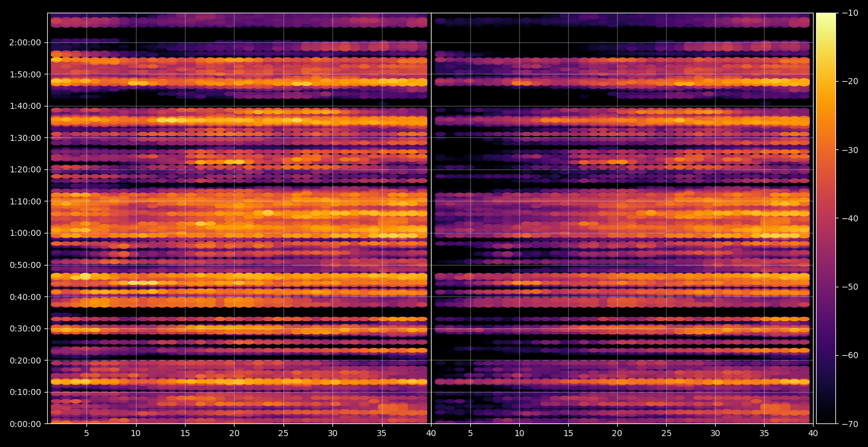This screenshot has height=447, width=868.
Task: Select the 1:40:00 time label
Action: 25,106
